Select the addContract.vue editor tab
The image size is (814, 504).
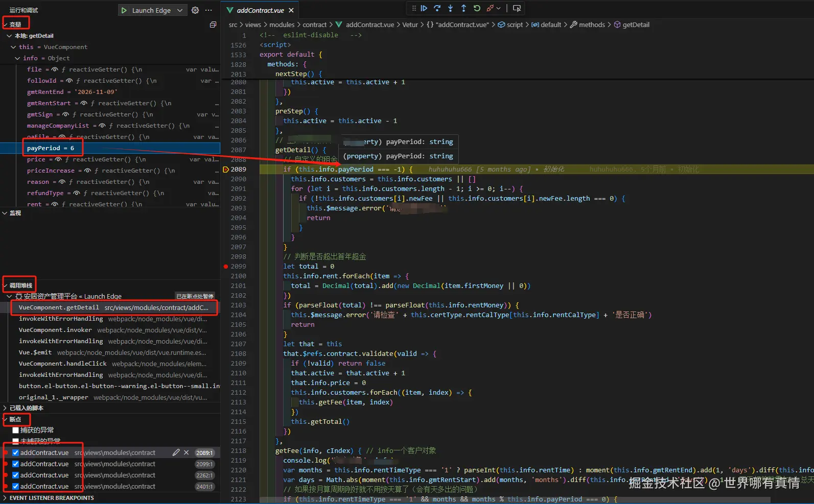point(260,10)
